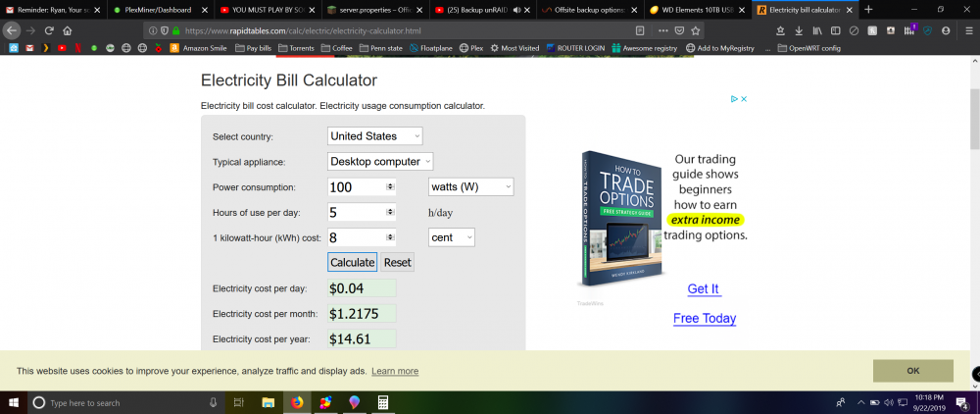Accept cookies with the OK button

click(912, 370)
